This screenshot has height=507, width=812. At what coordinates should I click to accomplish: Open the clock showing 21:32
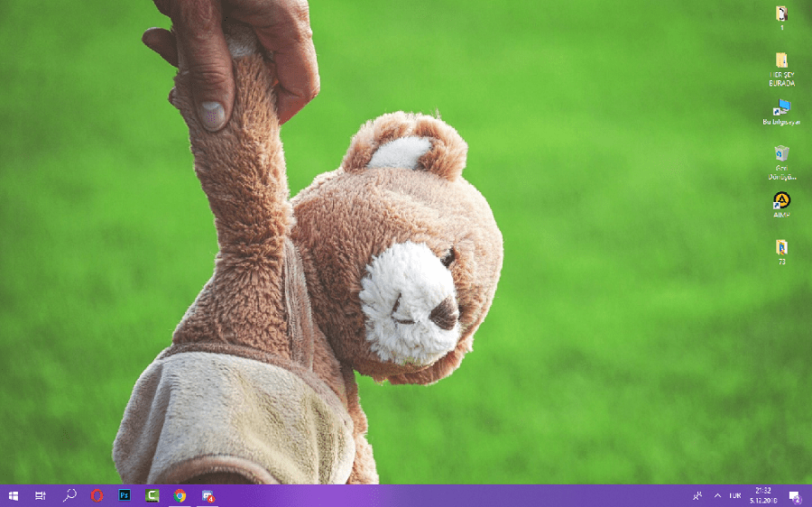pos(763,495)
